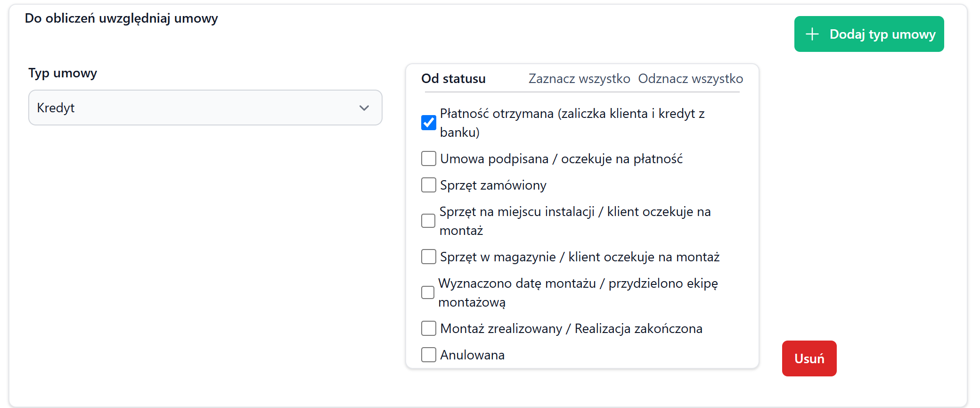Enable the Anulowana checkbox
The width and height of the screenshot is (980, 408).
[428, 355]
